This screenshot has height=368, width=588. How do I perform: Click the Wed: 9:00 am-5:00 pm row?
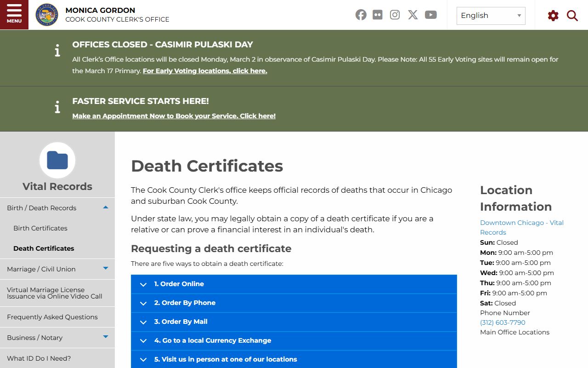[x=517, y=273]
